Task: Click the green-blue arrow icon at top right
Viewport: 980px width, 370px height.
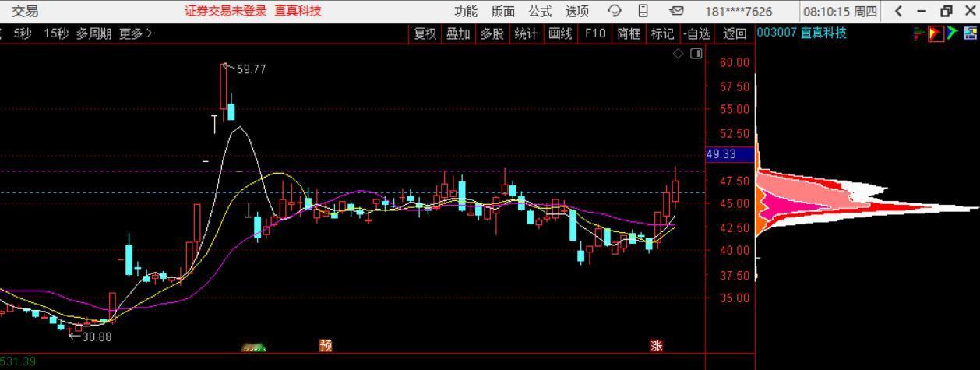Action: coord(953,33)
